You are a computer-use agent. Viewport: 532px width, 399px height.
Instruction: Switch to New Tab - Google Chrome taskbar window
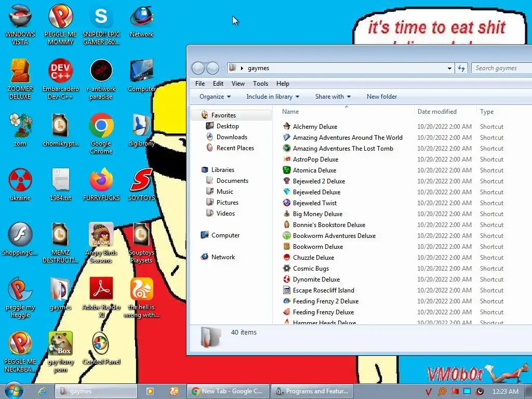click(x=228, y=391)
